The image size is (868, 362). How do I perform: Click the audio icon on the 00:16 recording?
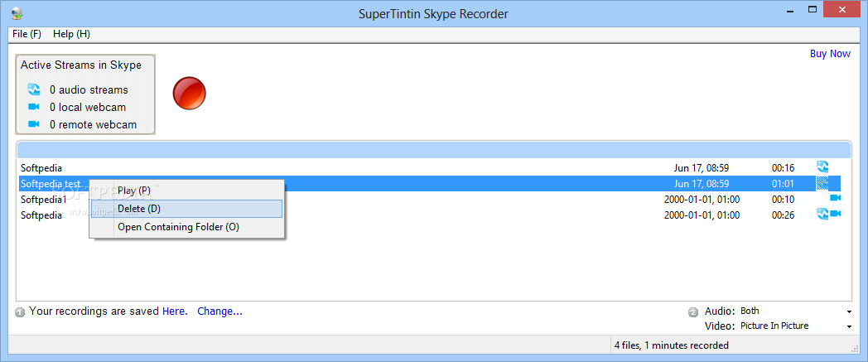[x=822, y=167]
